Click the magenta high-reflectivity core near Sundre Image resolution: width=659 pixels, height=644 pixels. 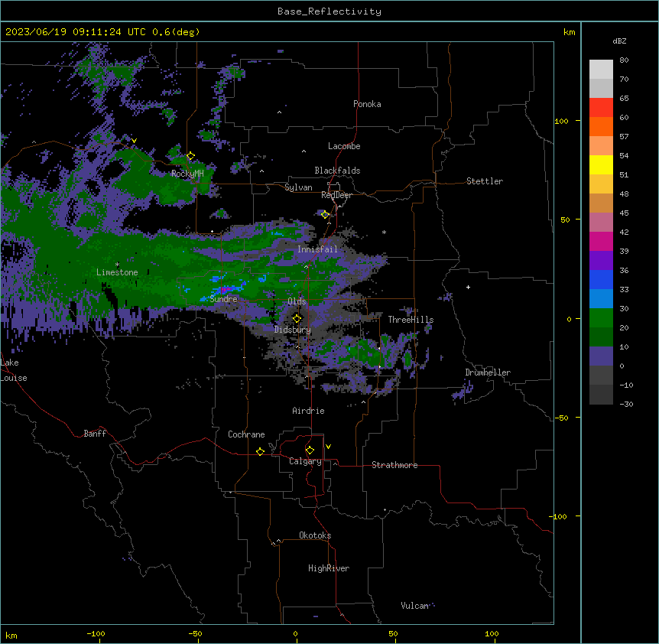point(225,289)
